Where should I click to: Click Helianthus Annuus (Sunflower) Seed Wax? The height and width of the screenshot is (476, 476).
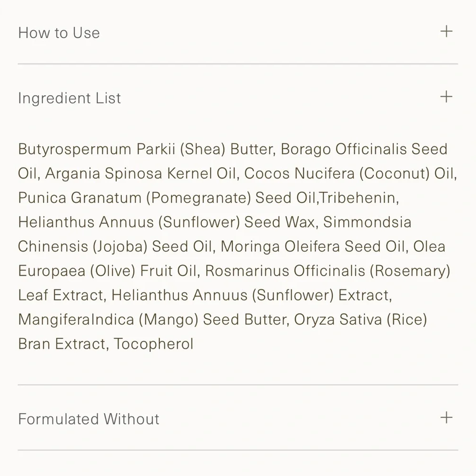pos(167,222)
